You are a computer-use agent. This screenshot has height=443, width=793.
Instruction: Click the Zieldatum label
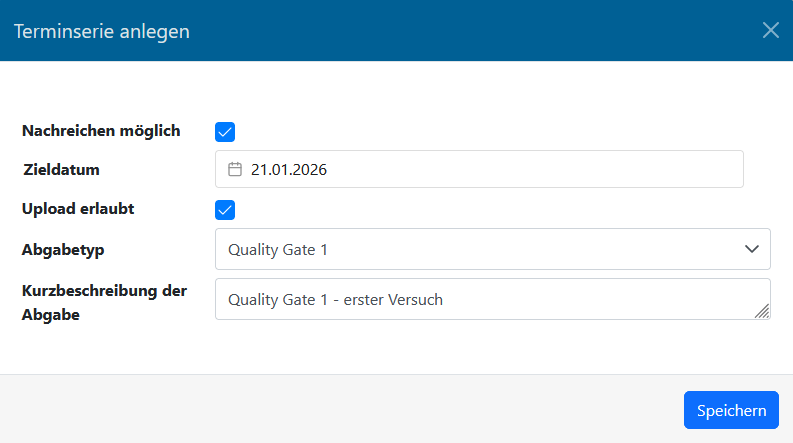point(62,170)
